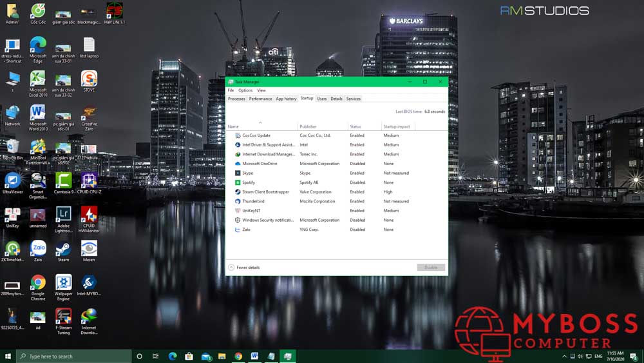Open CPUID CPU-Z desktop shortcut
644x363 pixels.
(89, 183)
